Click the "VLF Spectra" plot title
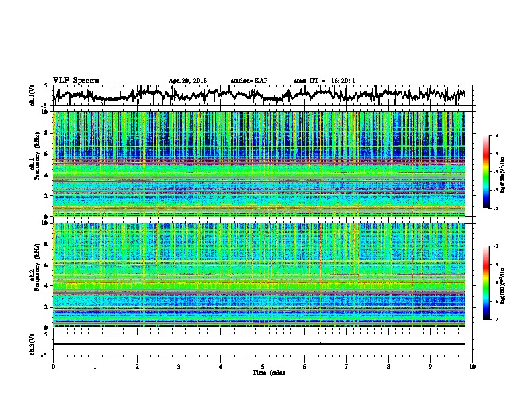This screenshot has height=411, width=532. 76,81
